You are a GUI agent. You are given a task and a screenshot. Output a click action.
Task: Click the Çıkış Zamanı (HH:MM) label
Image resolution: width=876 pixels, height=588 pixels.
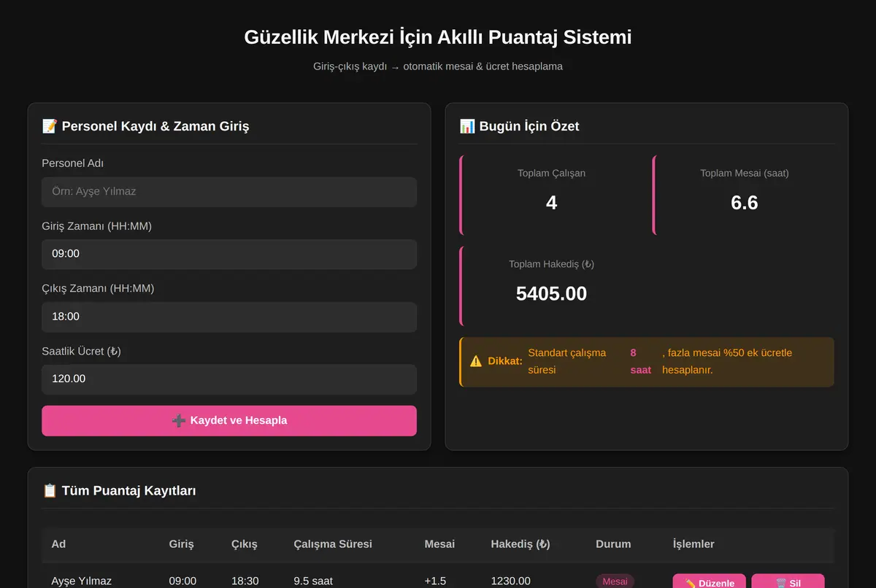coord(98,288)
